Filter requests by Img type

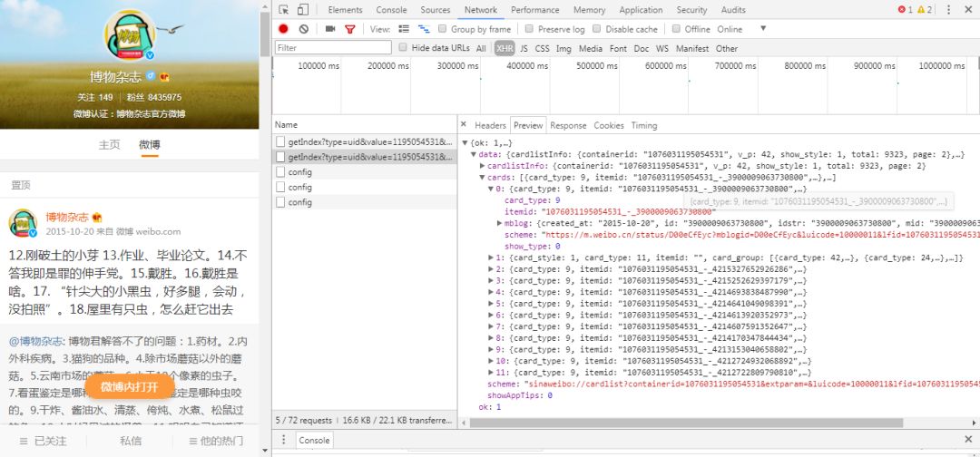point(563,48)
